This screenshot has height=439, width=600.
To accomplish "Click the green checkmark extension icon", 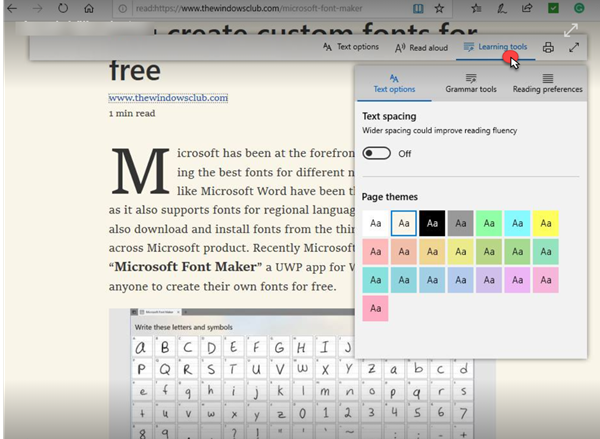I will 553,8.
